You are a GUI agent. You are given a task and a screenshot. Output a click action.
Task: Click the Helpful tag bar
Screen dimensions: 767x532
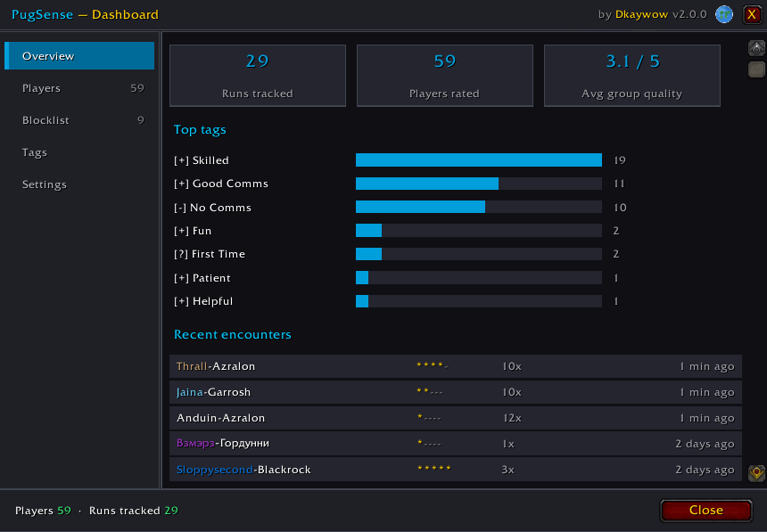click(x=478, y=301)
